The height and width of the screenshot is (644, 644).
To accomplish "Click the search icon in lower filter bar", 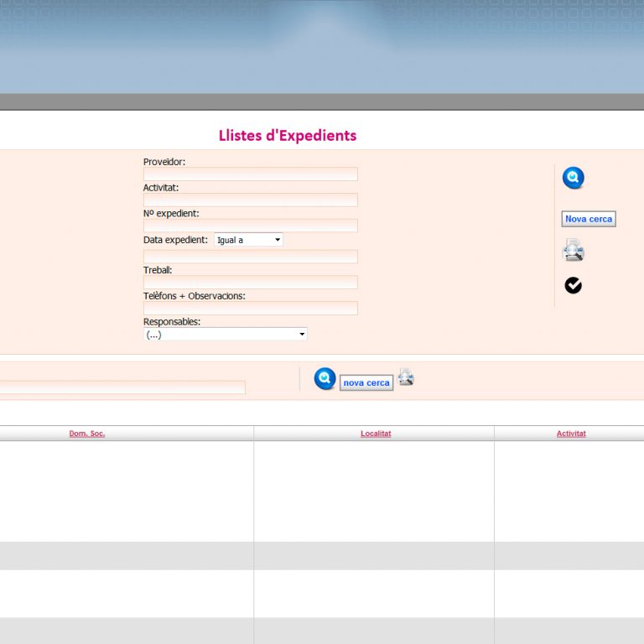I will pos(325,379).
